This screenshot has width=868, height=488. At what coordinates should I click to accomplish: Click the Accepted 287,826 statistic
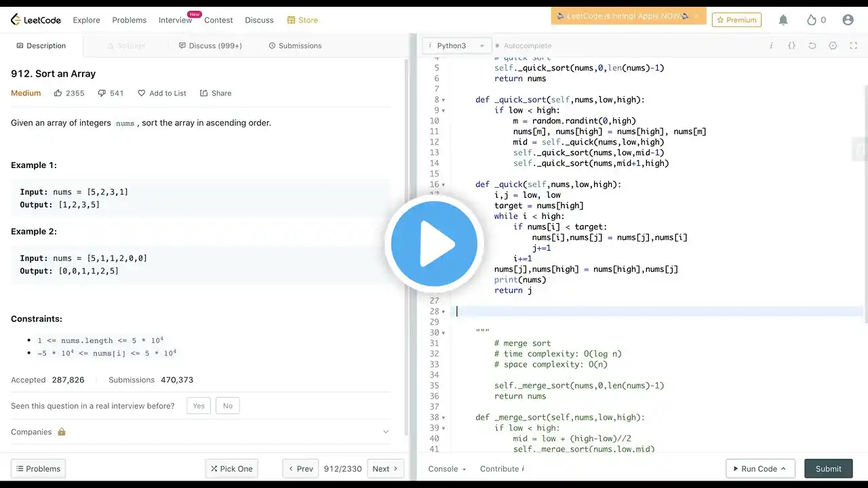47,380
